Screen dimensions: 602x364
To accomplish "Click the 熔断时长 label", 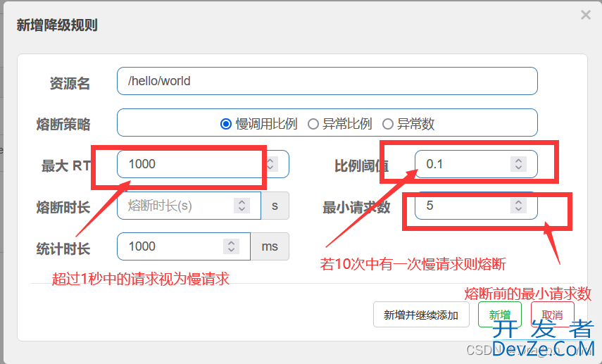I will point(63,207).
